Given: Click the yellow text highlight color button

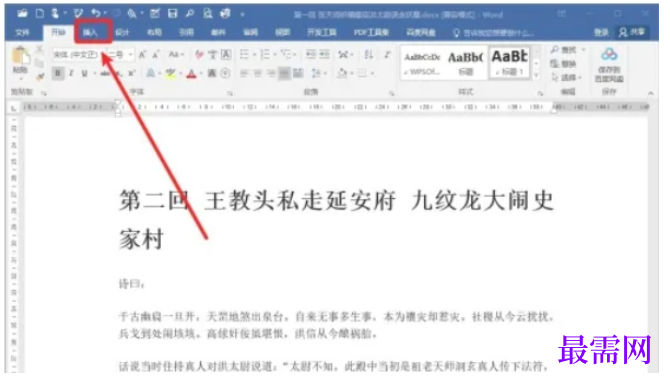Looking at the screenshot, I should (171, 73).
